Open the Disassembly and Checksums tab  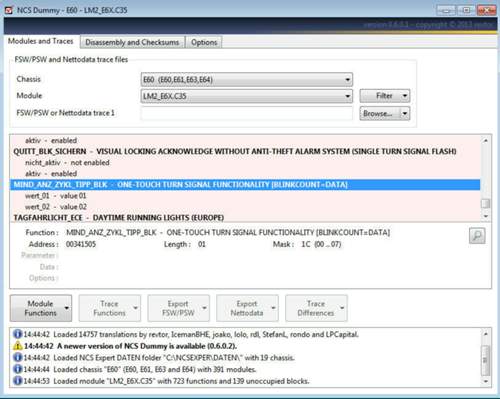[x=132, y=42]
